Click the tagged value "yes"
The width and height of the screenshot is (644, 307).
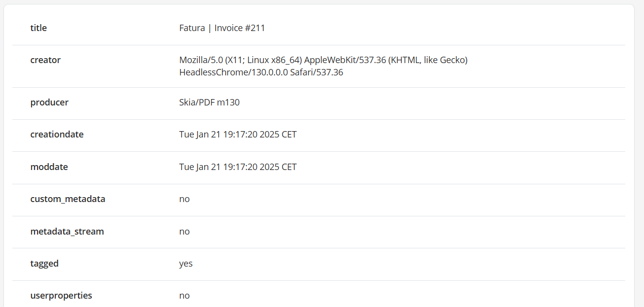[x=186, y=264]
